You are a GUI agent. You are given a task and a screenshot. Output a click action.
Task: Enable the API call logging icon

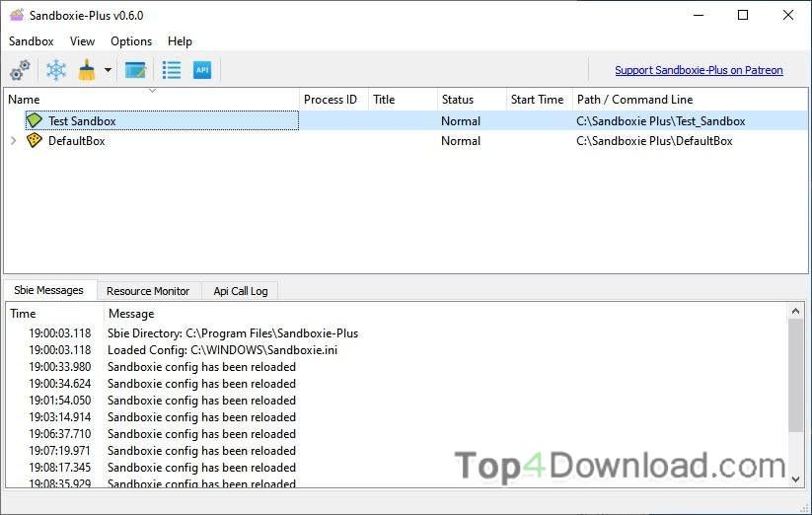click(x=202, y=70)
